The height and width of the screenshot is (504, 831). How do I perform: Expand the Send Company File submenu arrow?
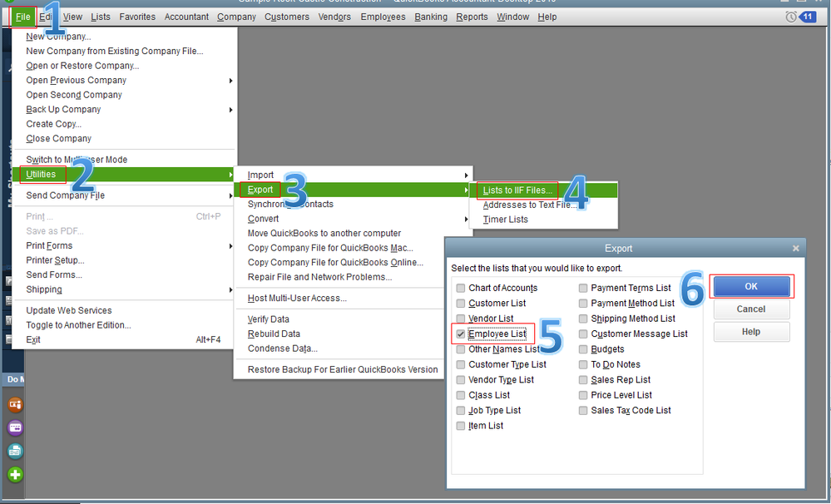coord(230,195)
